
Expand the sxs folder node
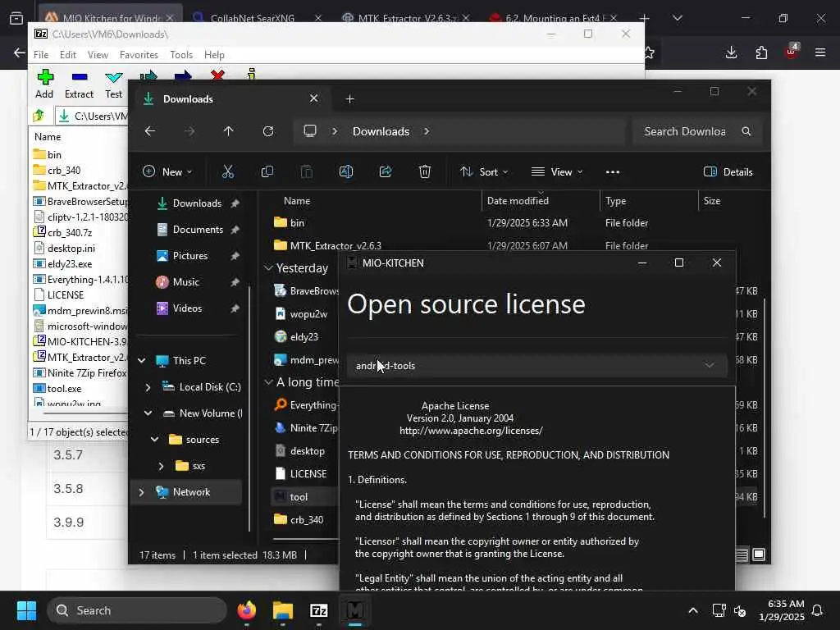tap(162, 466)
